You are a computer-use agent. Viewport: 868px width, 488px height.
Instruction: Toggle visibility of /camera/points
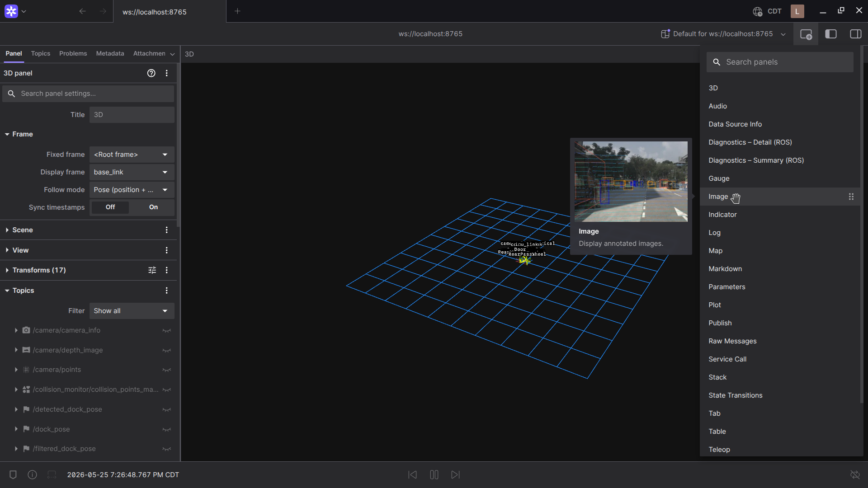pos(167,370)
